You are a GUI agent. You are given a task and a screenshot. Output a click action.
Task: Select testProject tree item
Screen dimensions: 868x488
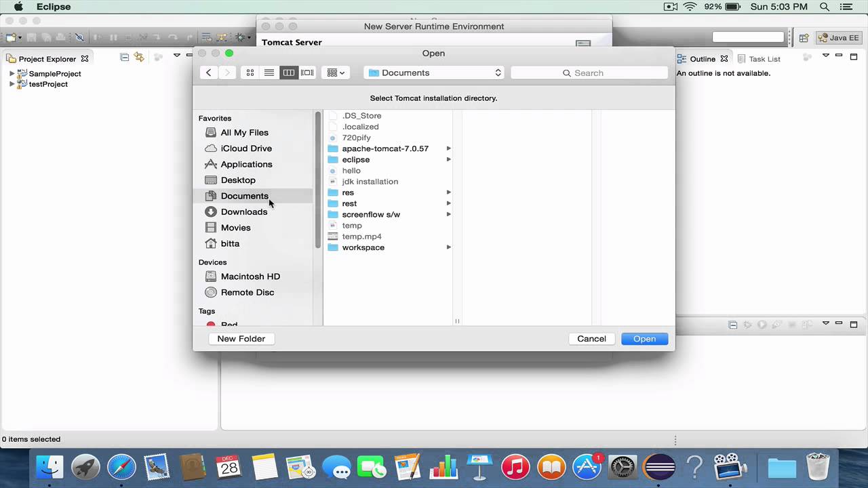[47, 84]
